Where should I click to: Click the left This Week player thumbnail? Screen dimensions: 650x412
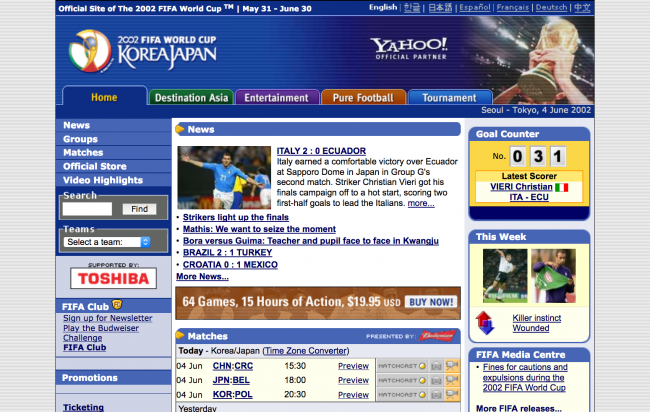tap(505, 276)
